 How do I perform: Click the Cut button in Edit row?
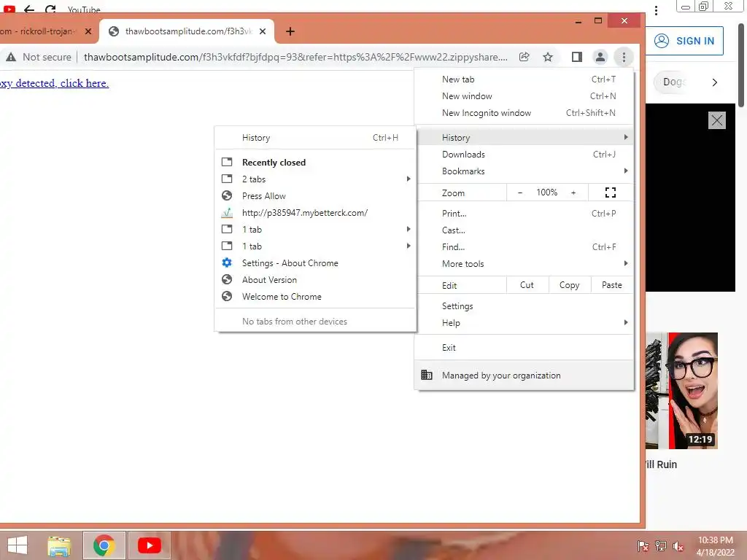[x=527, y=285]
